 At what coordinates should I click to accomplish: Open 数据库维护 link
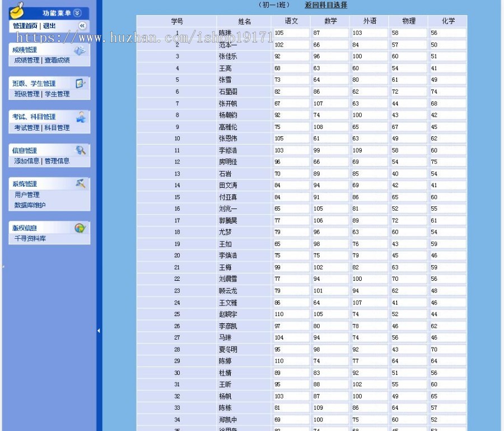click(x=30, y=205)
